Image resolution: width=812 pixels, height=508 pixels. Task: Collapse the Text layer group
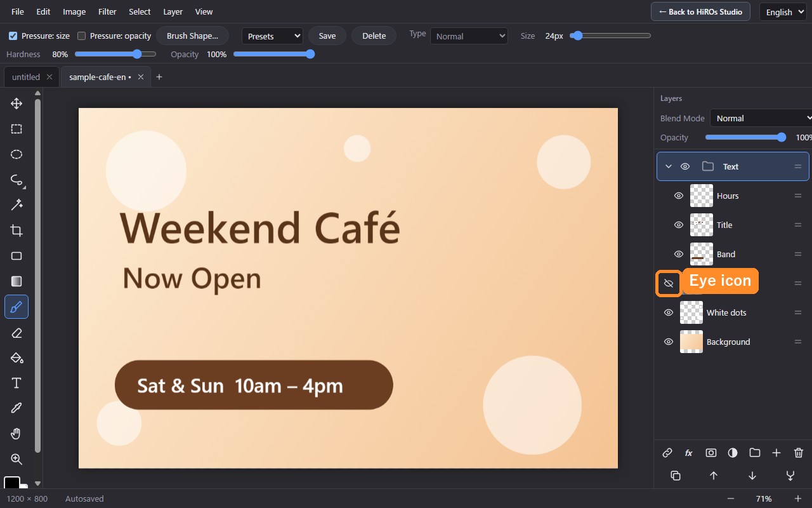(x=668, y=166)
